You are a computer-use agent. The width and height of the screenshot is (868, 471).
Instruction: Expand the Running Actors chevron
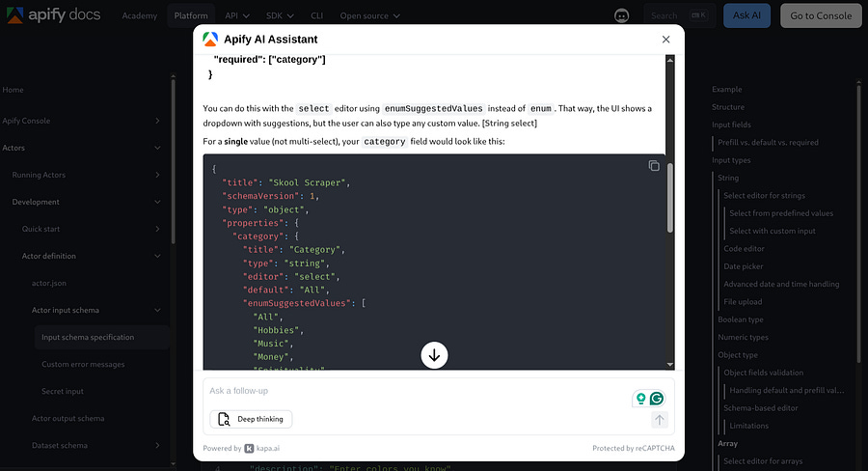[x=158, y=175]
